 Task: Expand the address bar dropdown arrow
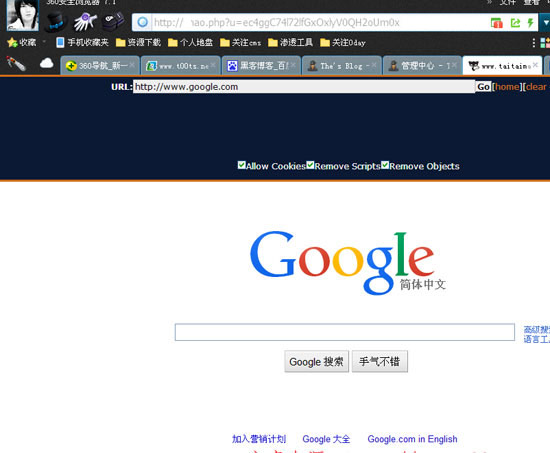pyautogui.click(x=545, y=22)
